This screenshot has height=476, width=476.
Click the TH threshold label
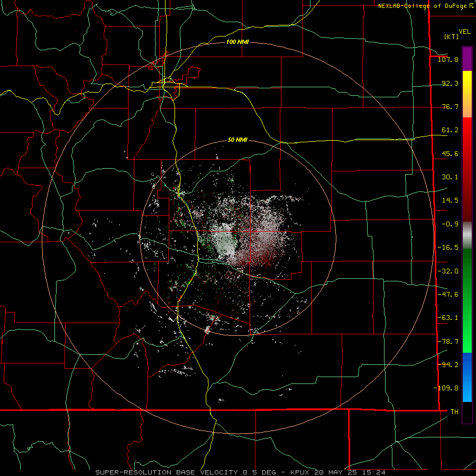[454, 411]
